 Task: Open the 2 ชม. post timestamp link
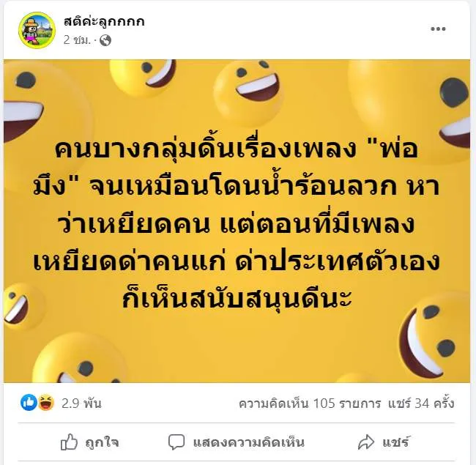point(77,40)
